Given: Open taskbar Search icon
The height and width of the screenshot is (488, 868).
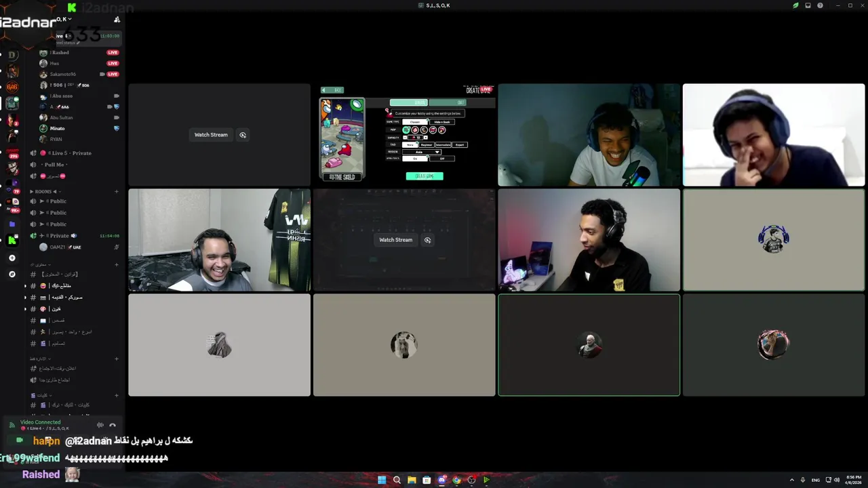Looking at the screenshot, I should pyautogui.click(x=397, y=480).
